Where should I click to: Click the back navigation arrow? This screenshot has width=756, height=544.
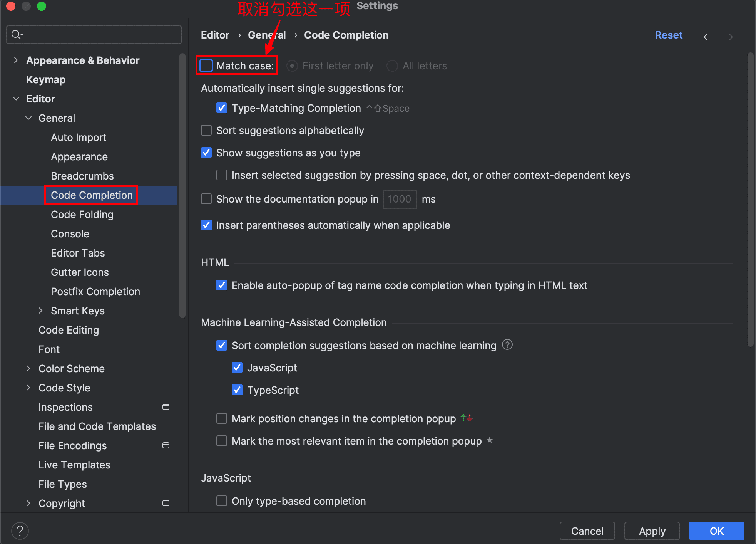tap(708, 37)
